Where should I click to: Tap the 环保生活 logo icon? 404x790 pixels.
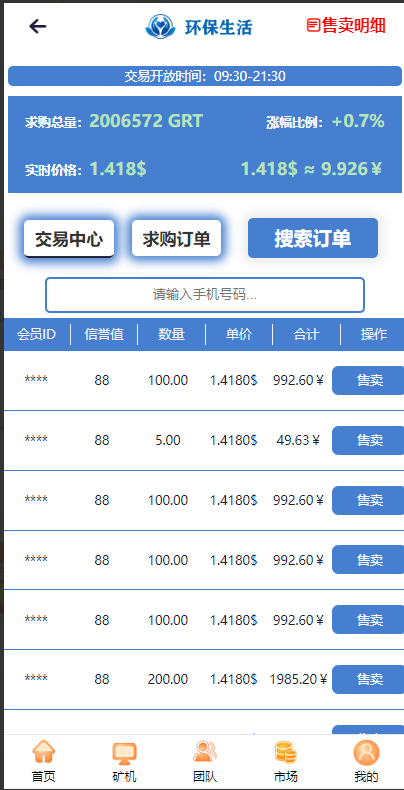click(160, 26)
